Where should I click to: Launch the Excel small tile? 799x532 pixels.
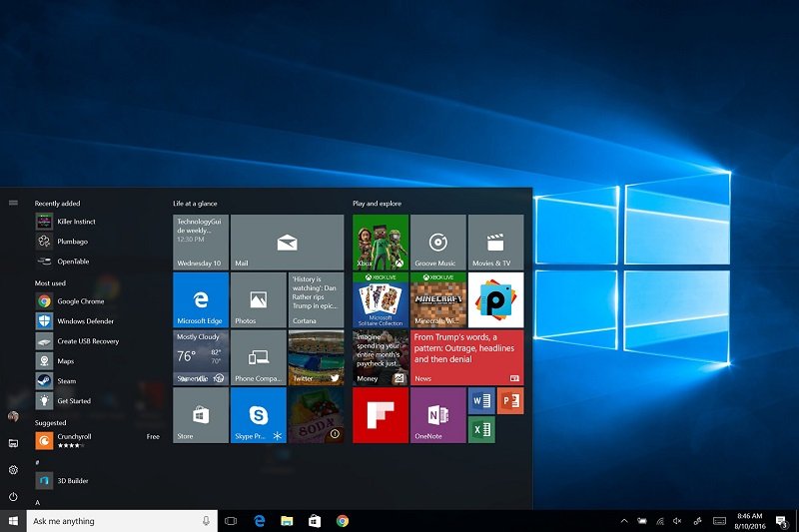click(481, 429)
